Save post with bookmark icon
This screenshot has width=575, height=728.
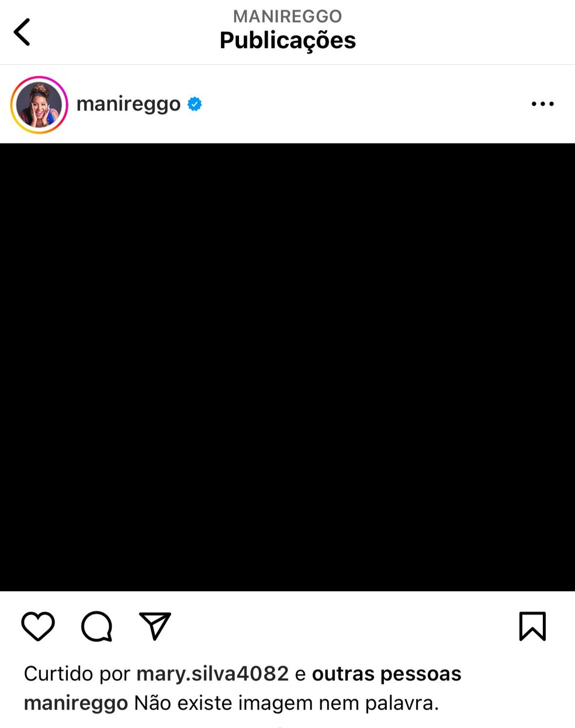pyautogui.click(x=532, y=626)
